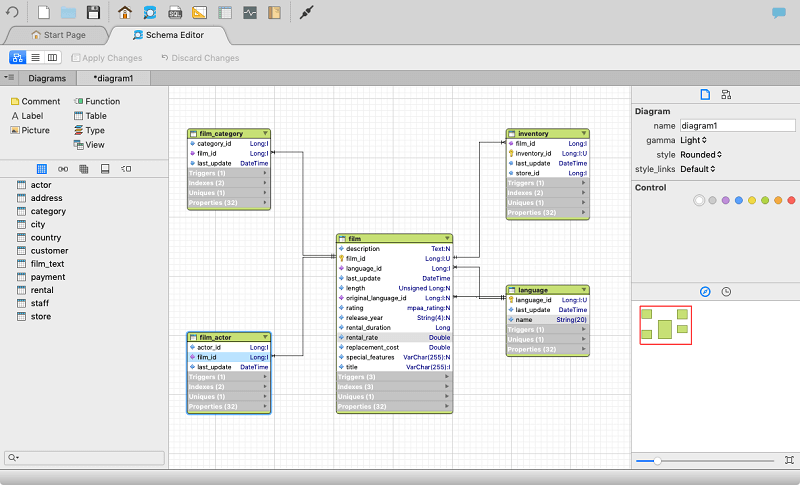Open the table data editor toolbar icon

(224, 12)
